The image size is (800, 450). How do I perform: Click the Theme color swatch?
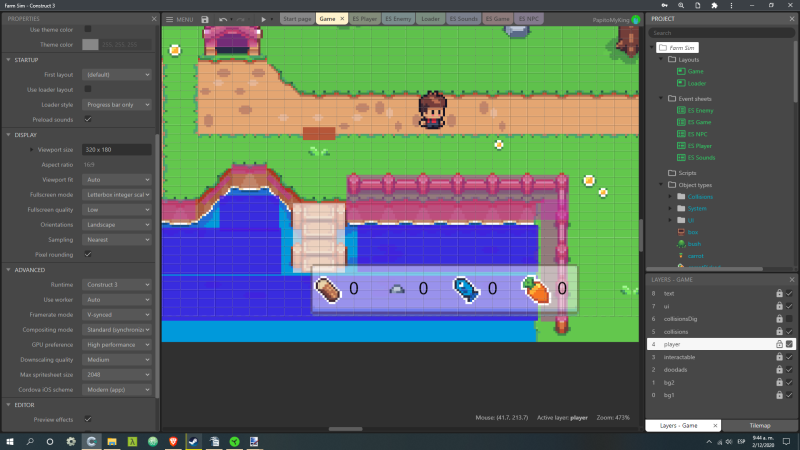pyautogui.click(x=90, y=44)
